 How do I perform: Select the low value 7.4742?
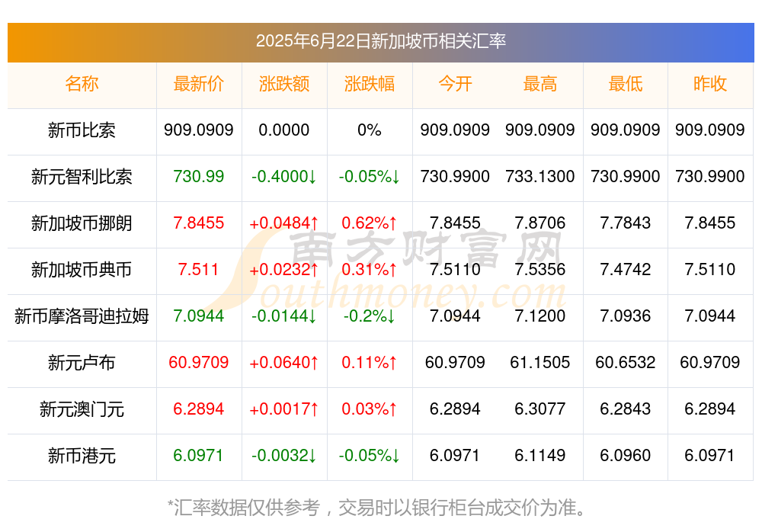coord(626,269)
